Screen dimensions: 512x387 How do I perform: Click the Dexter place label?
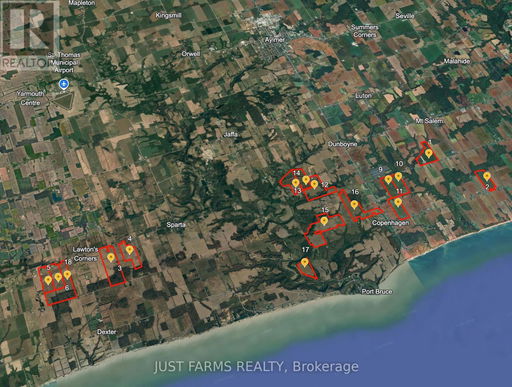(107, 332)
